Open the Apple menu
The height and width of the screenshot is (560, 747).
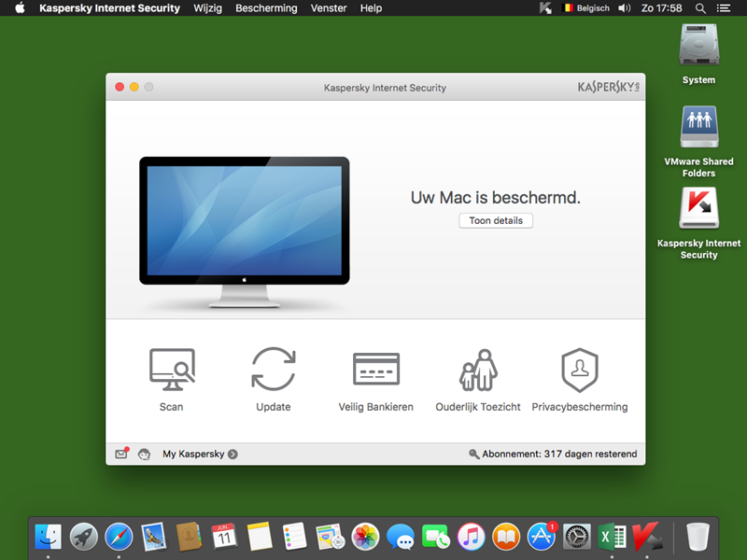tap(20, 8)
